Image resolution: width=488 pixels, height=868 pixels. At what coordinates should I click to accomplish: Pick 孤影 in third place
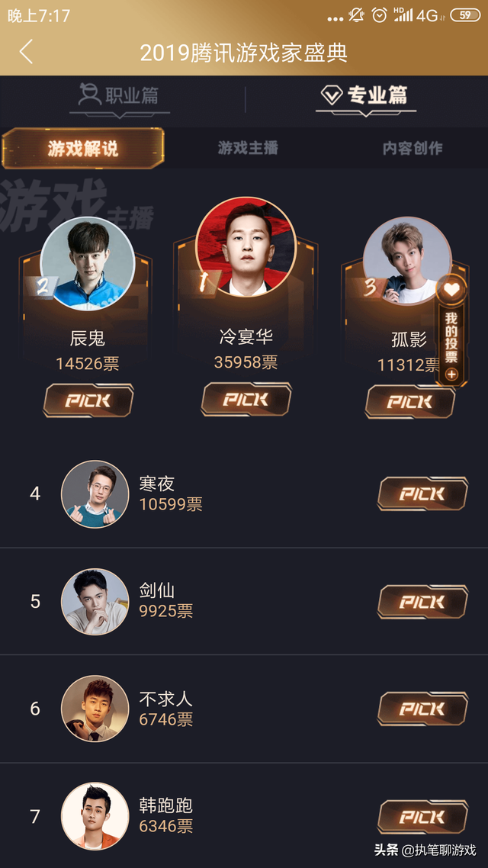410,401
